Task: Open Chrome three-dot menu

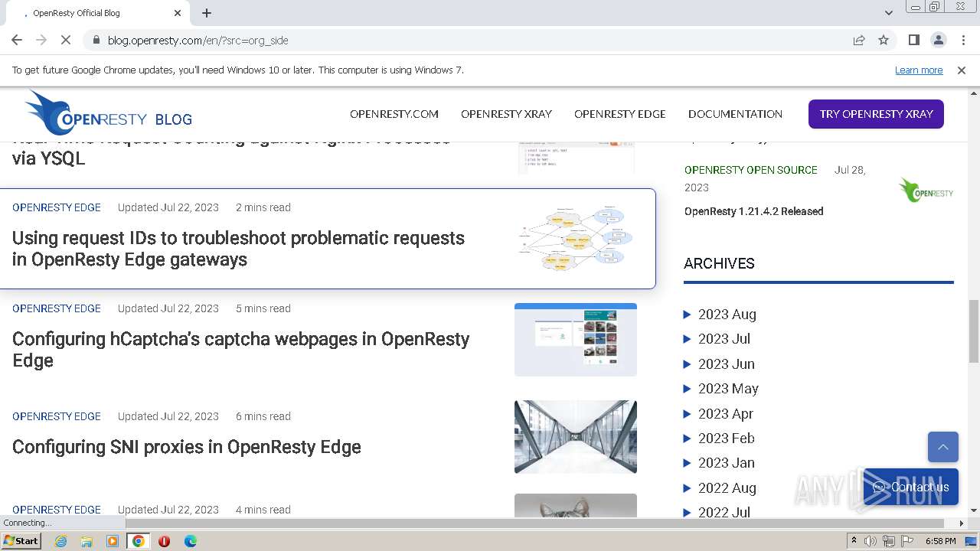Action: 962,40
